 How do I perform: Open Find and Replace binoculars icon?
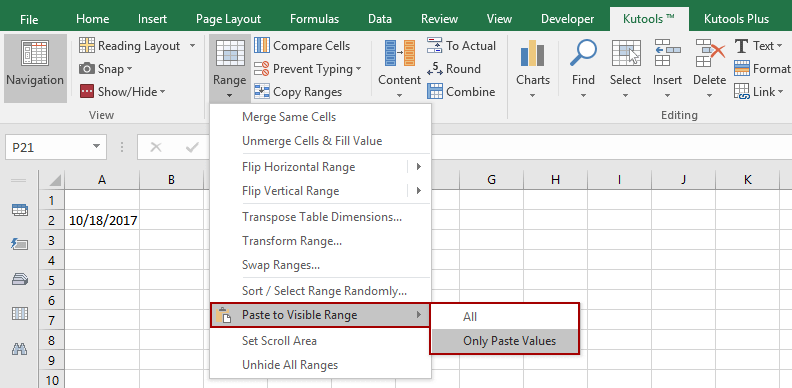click(x=20, y=348)
